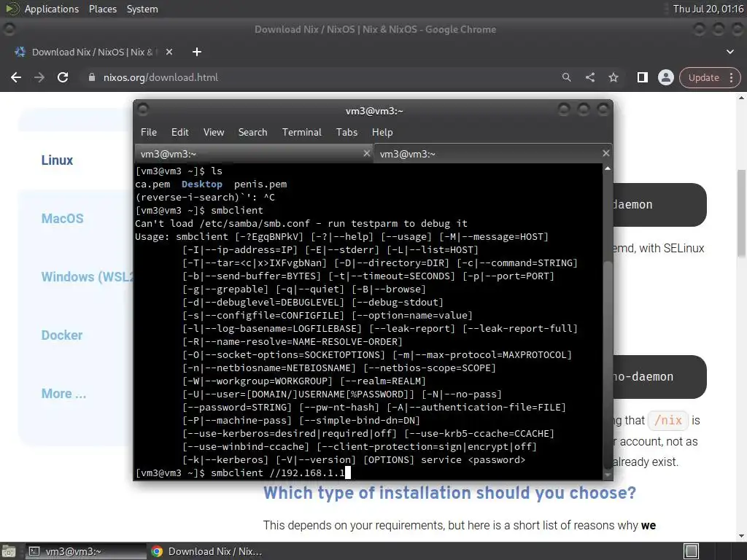The width and height of the screenshot is (747, 560).
Task: Click the show desktop icon in bottom panel
Action: [9, 551]
